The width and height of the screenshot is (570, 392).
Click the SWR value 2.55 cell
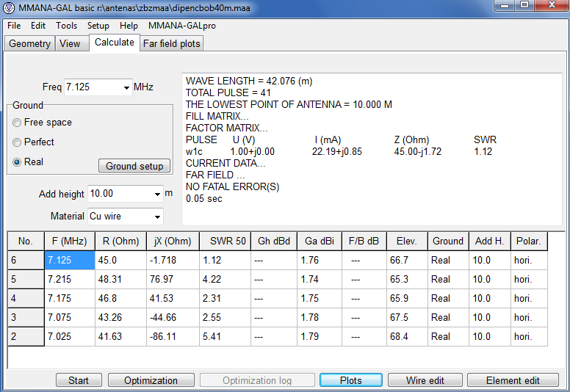pos(225,318)
